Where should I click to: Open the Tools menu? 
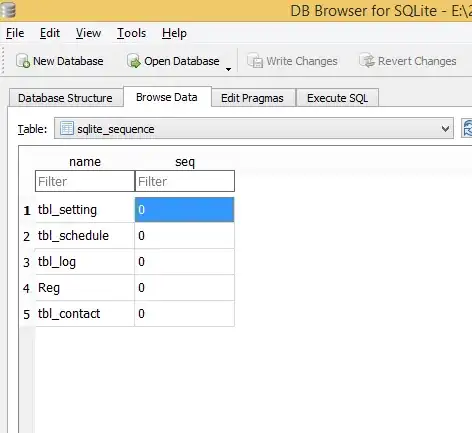131,33
